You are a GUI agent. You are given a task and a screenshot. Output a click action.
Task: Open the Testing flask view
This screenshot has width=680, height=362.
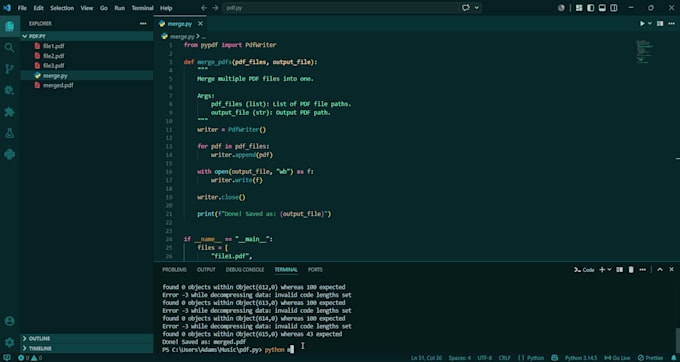(10, 133)
